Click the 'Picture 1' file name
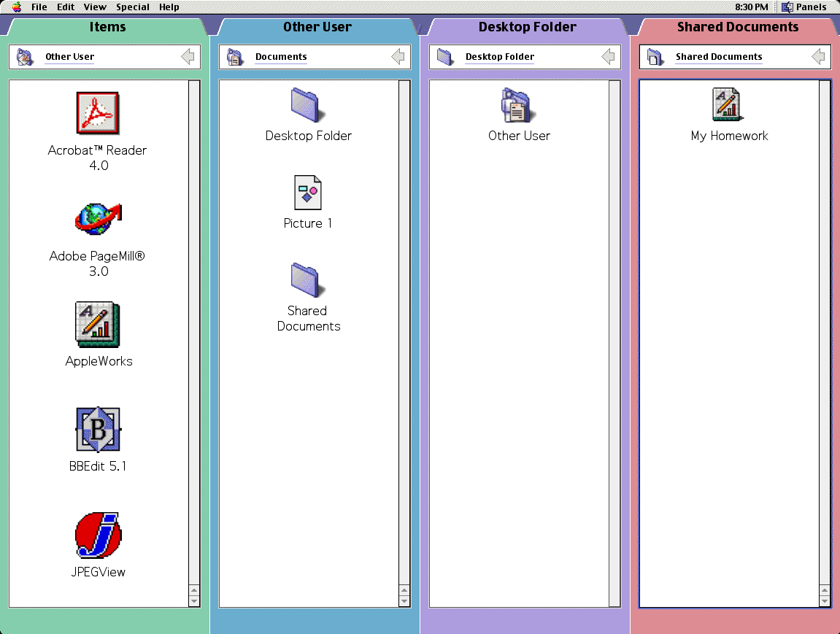Viewport: 840px width, 634px height. pyautogui.click(x=307, y=223)
